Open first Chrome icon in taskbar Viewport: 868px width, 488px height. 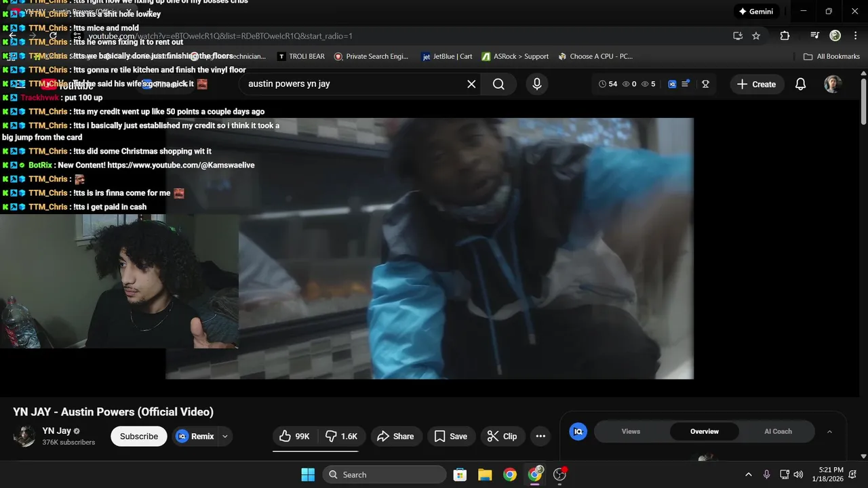pos(510,474)
